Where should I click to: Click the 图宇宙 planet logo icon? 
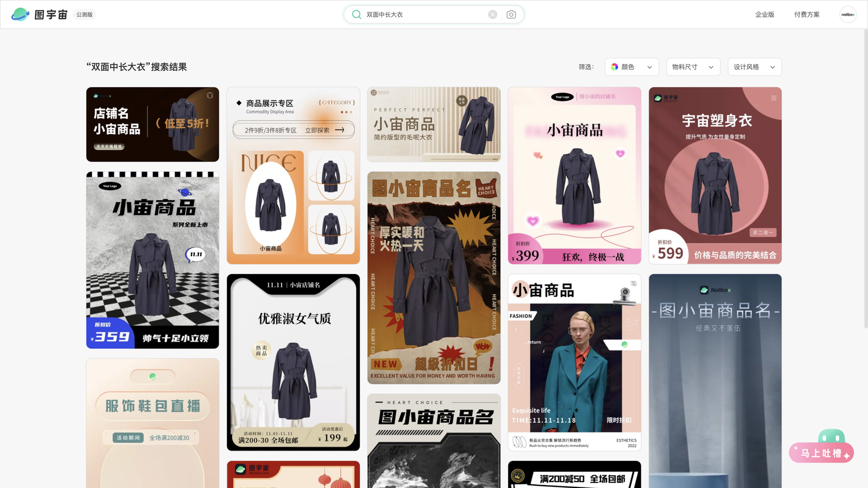click(x=20, y=14)
